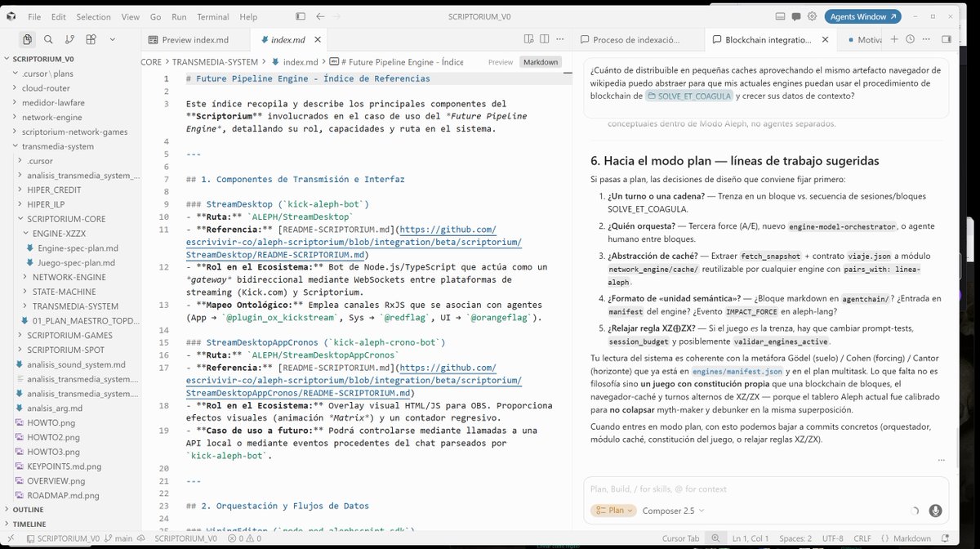Image resolution: width=980 pixels, height=549 pixels.
Task: Open the Plan mode dropdown
Action: tap(612, 511)
